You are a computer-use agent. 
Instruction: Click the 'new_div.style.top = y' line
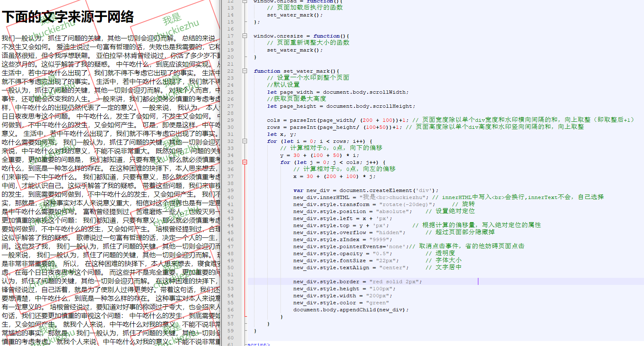tap(417, 225)
